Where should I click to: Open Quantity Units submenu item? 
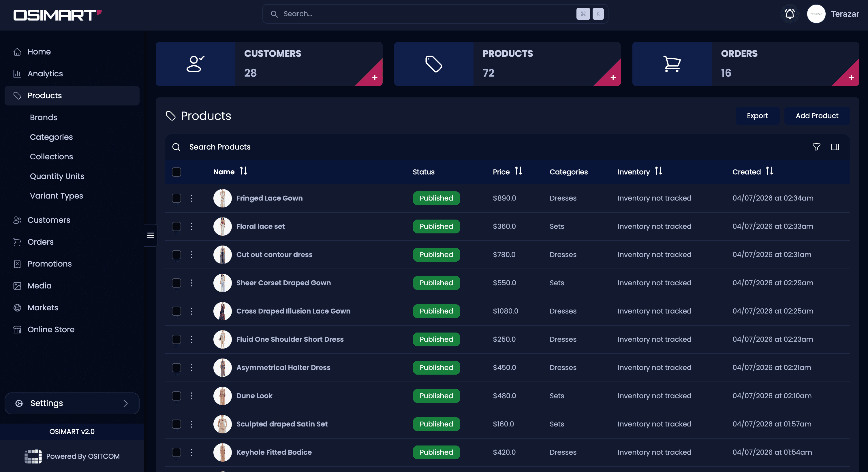[x=57, y=176]
